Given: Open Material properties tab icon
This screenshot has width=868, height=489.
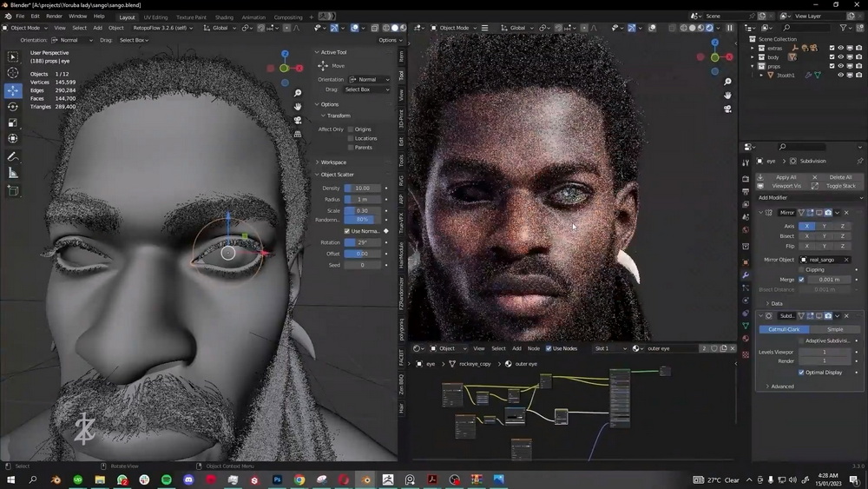Looking at the screenshot, I should tap(746, 339).
